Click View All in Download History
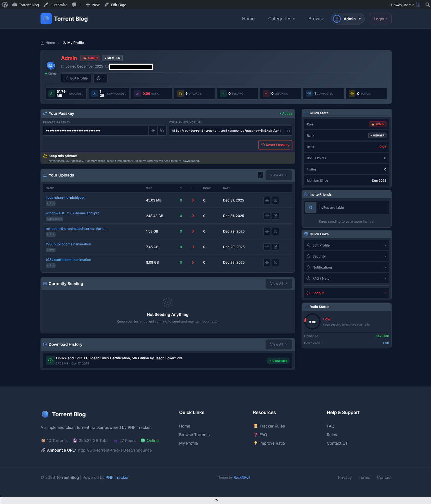 click(x=279, y=344)
